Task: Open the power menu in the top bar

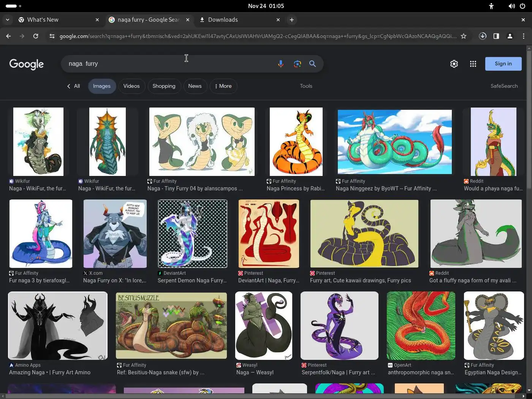Action: pyautogui.click(x=522, y=6)
